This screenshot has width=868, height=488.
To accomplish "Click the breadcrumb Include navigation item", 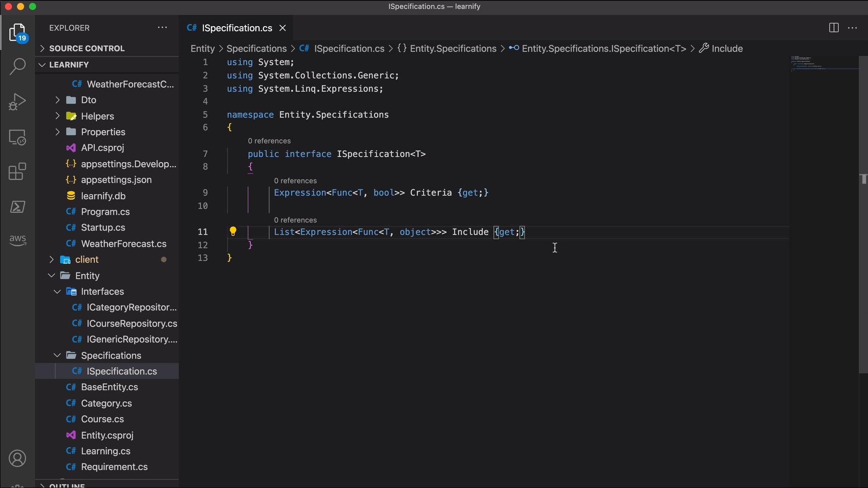I will click(727, 47).
